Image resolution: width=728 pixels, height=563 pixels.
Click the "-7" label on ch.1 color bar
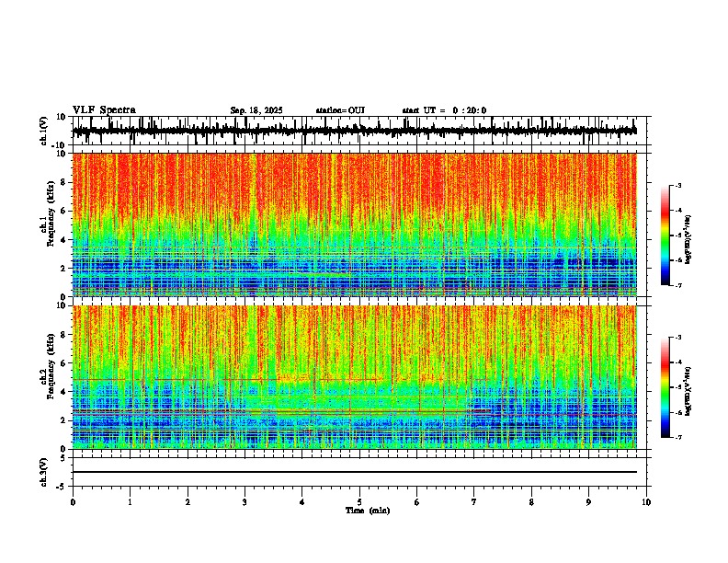click(x=677, y=285)
